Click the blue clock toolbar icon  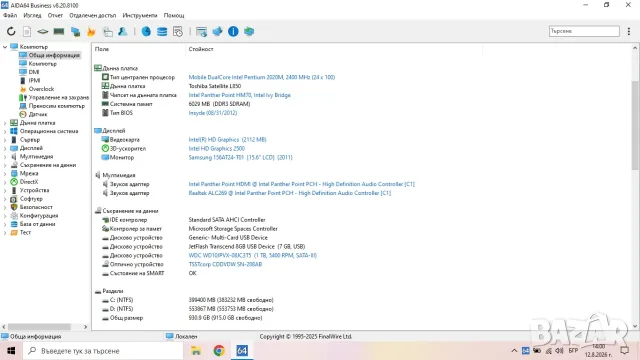[x=146, y=31]
